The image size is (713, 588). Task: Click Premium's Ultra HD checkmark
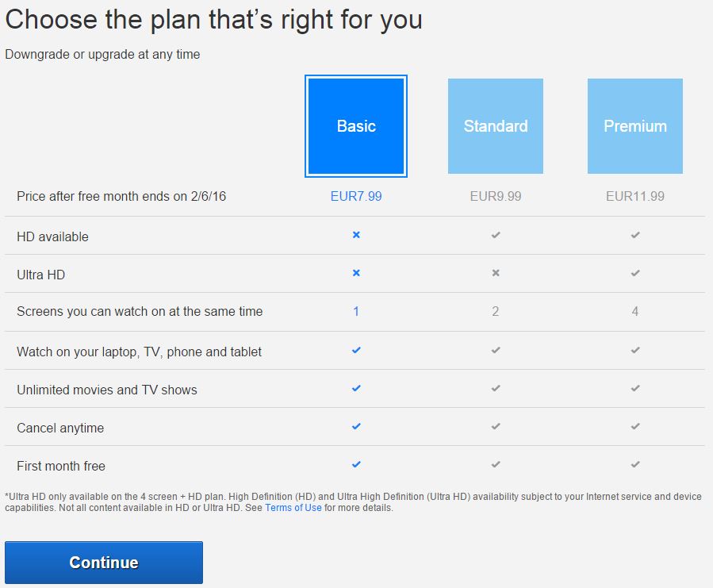[635, 273]
